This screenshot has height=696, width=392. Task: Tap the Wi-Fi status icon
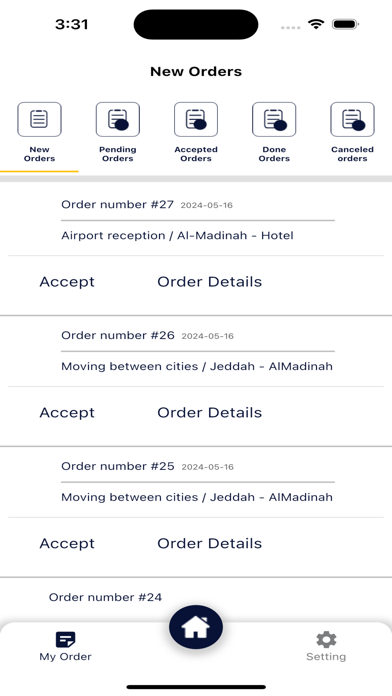(316, 24)
